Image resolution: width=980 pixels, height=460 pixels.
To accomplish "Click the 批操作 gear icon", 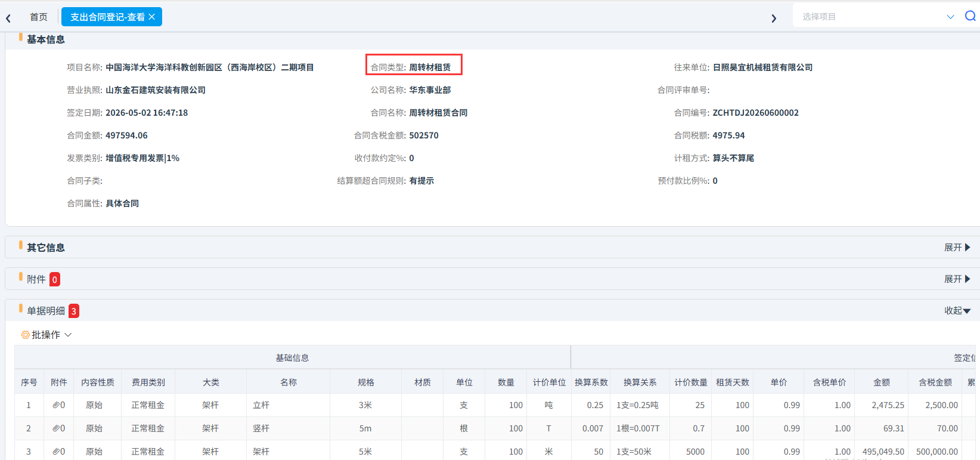I will click(26, 335).
